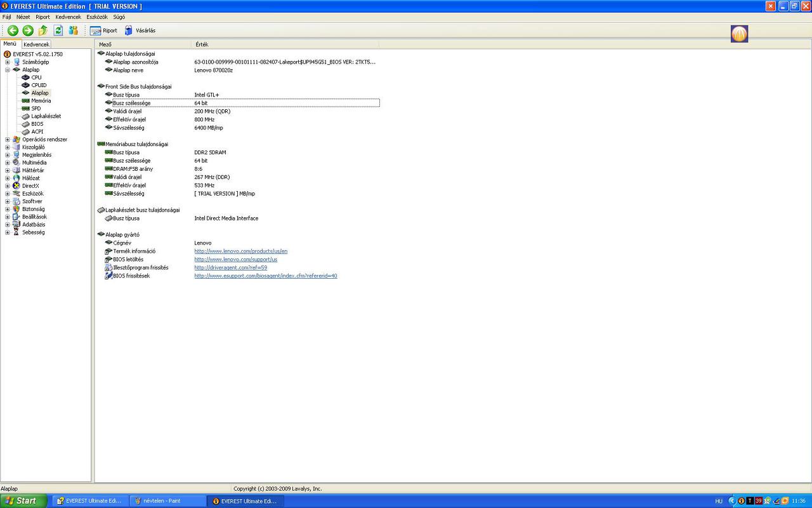The height and width of the screenshot is (508, 812).
Task: Click the Érték column header
Action: click(285, 44)
